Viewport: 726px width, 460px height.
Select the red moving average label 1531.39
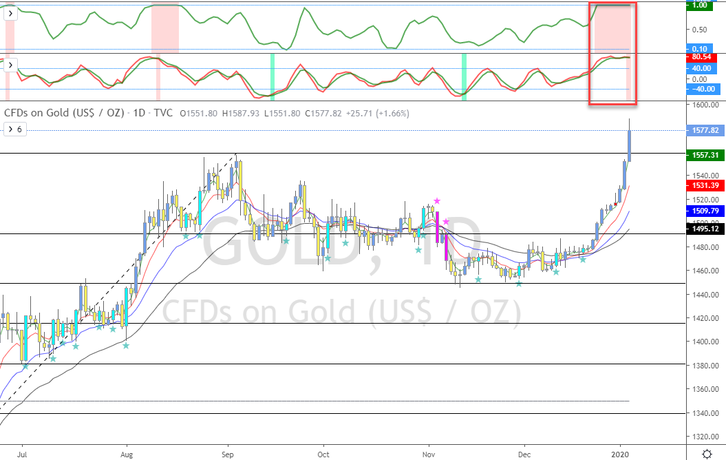pos(705,185)
